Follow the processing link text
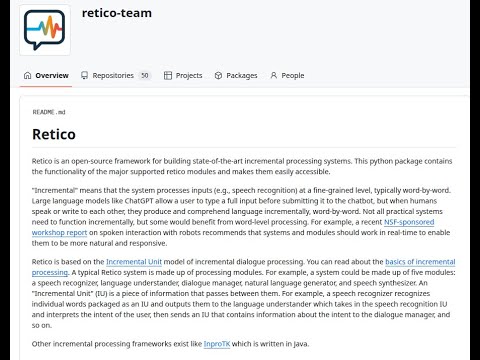The image size is (480, 360). coord(50,273)
